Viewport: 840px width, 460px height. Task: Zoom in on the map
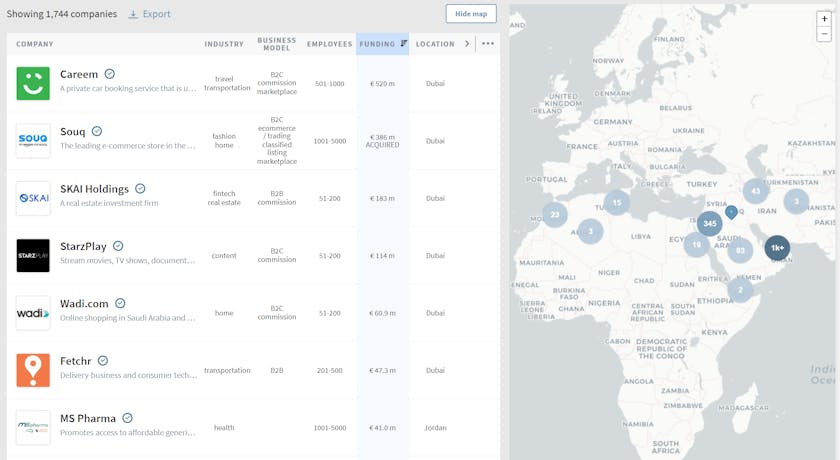824,19
